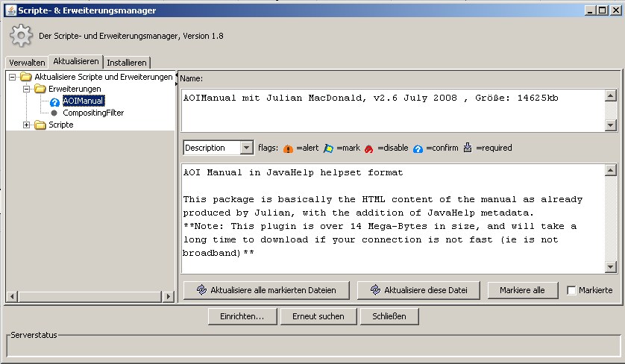This screenshot has width=625, height=364.
Task: Click the Erweiterungen folder icon
Action: click(40, 89)
